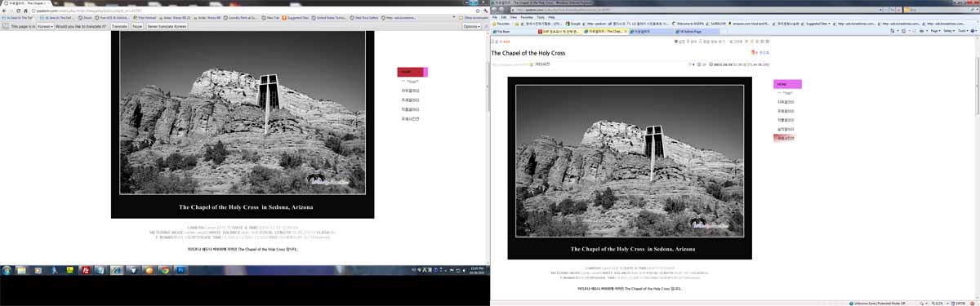Open the IE help question mark icon
Image resolution: width=980 pixels, height=306 pixels.
(x=972, y=31)
